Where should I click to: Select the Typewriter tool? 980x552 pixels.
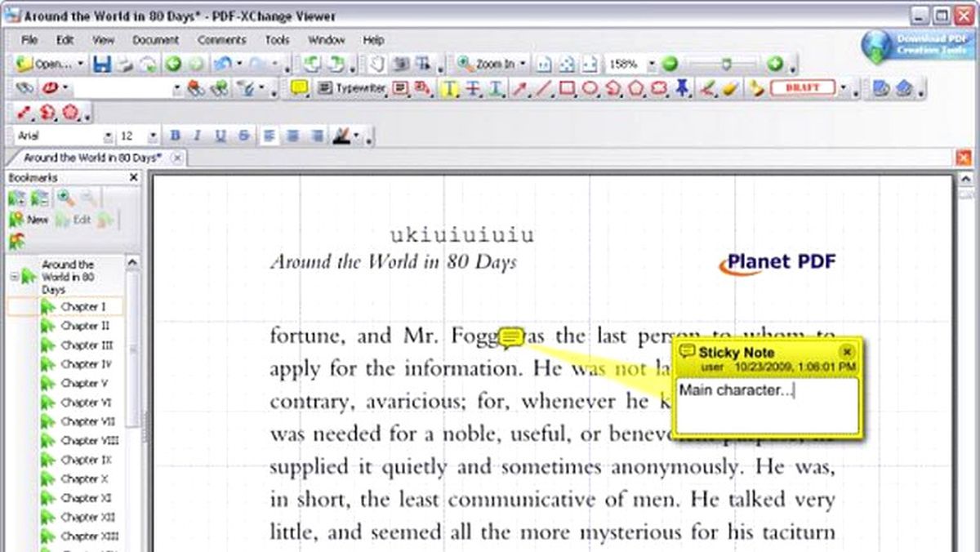350,87
